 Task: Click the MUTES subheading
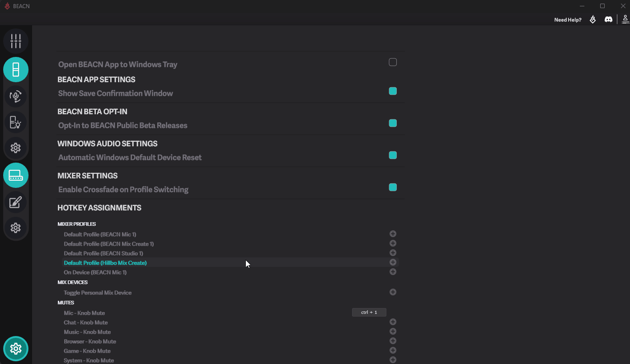click(x=66, y=303)
